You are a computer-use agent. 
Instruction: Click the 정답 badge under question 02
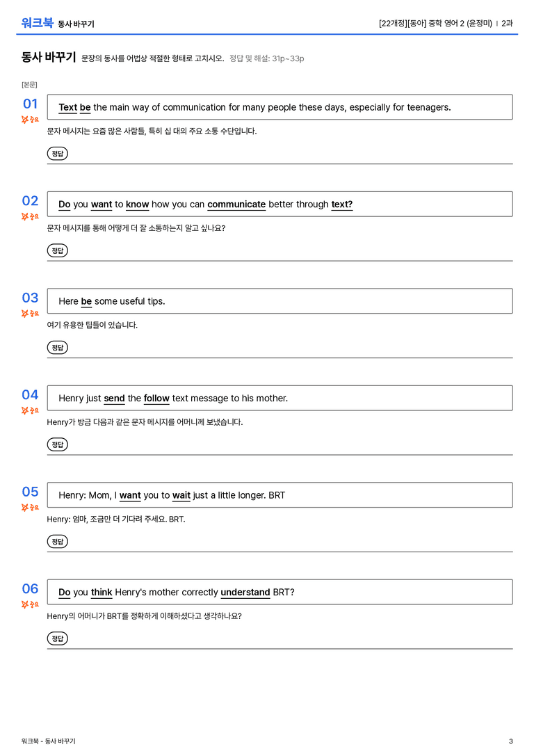point(57,250)
